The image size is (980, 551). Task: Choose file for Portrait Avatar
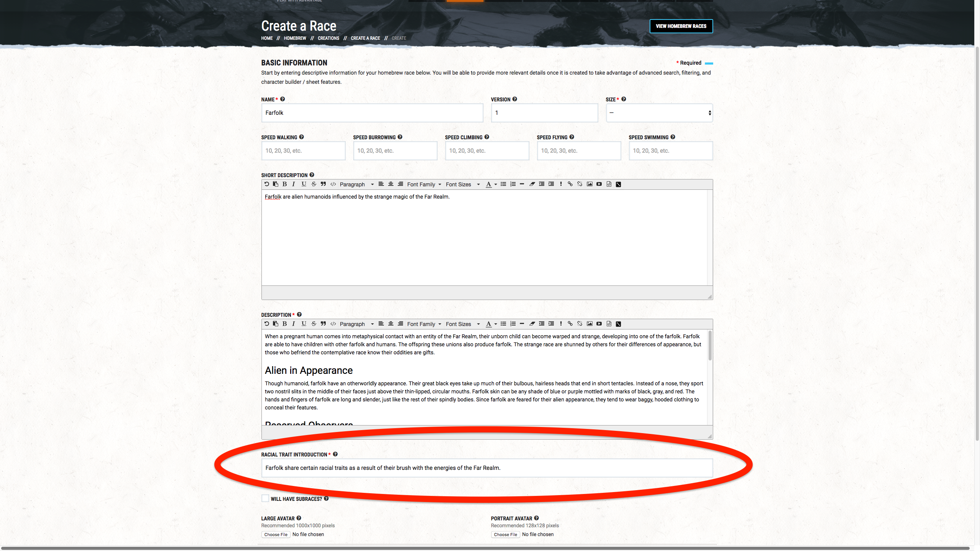point(505,535)
